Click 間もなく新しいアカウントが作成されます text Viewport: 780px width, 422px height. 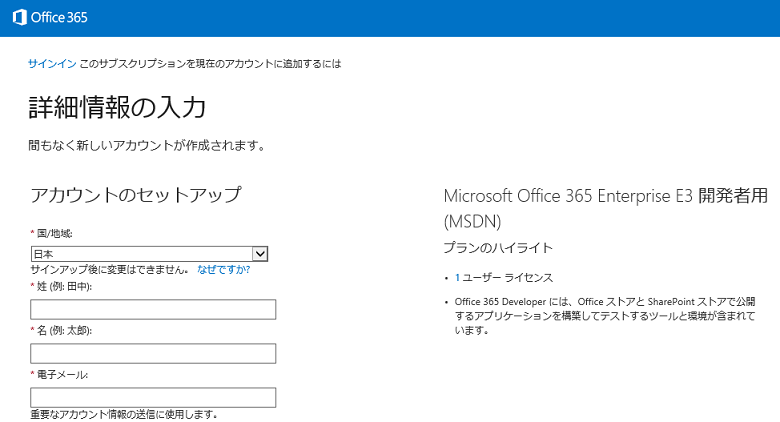coord(147,146)
